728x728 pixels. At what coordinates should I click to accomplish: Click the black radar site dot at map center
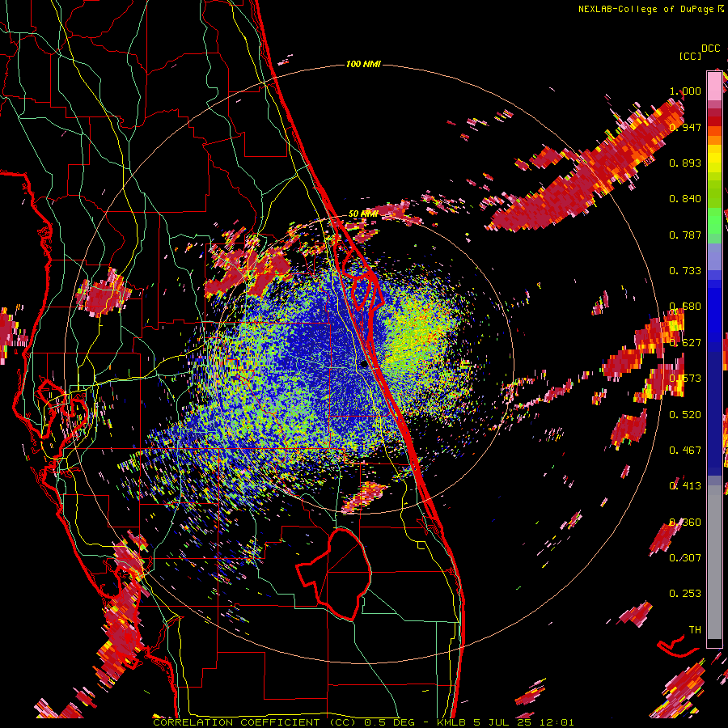363,365
